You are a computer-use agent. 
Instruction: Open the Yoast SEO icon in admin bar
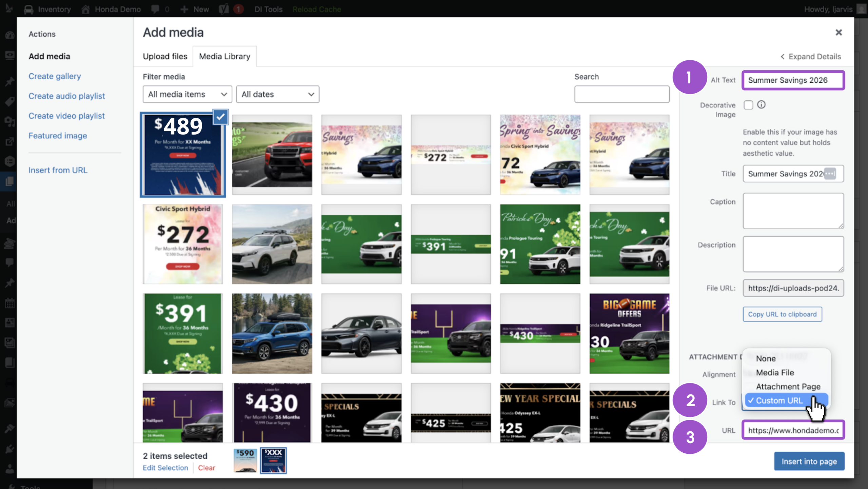coord(224,9)
